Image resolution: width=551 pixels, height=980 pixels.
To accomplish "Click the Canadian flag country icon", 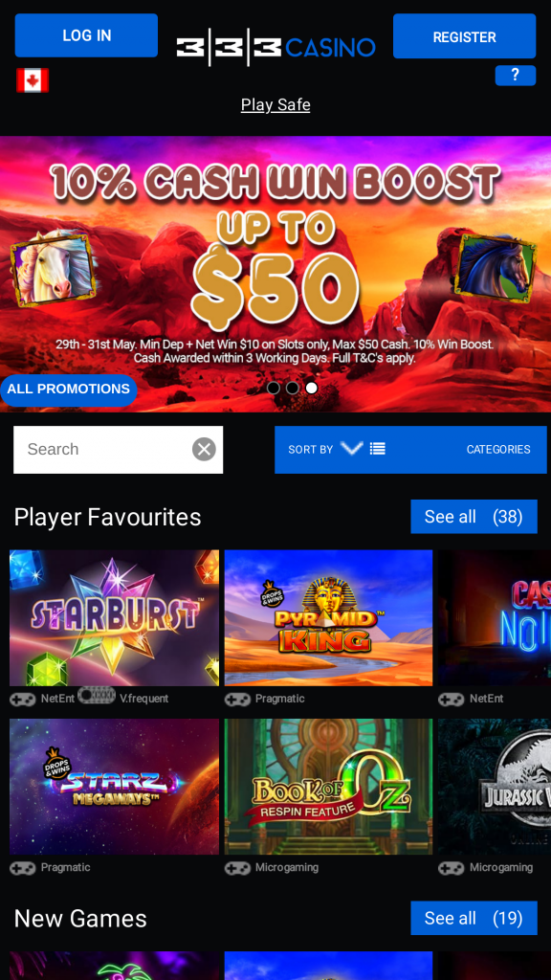I will tap(33, 80).
